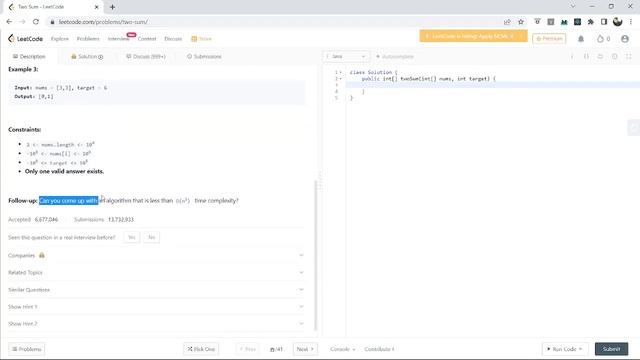Screen dimensions: 640x360
Task: Open the notifications bell
Action: [x=581, y=39]
